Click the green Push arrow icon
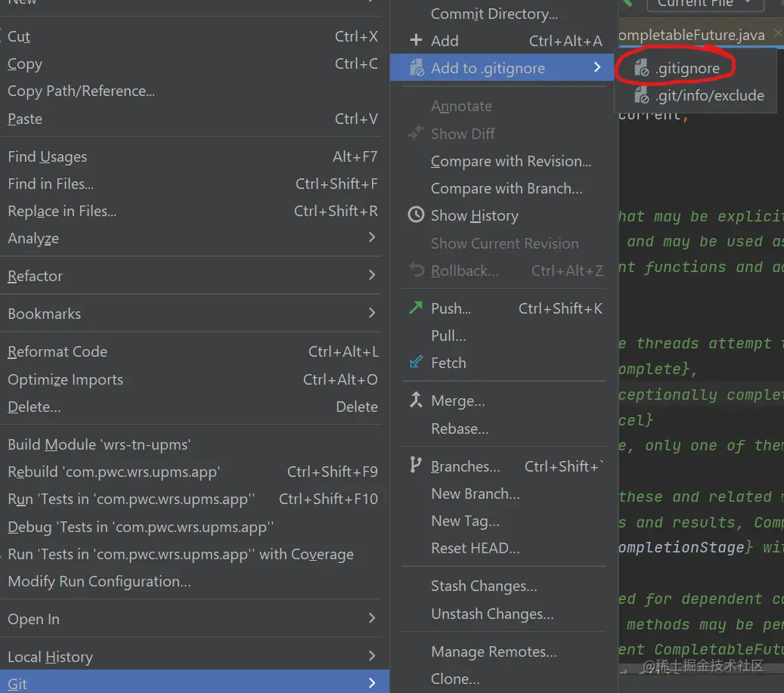This screenshot has height=693, width=784. [416, 308]
